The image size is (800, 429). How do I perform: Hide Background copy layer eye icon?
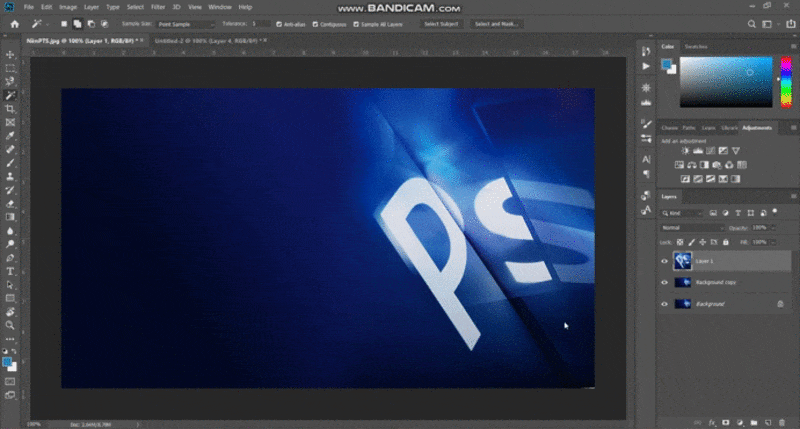coord(664,282)
